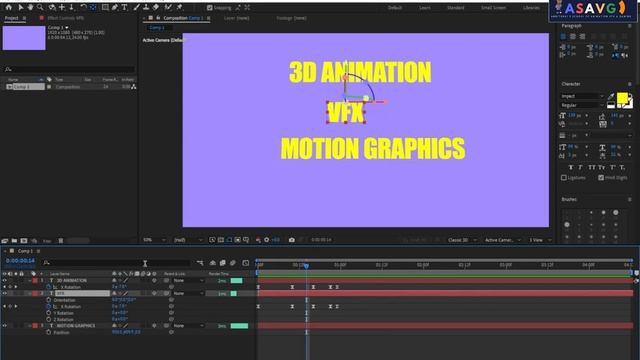Select the Small Screen workspace
The image size is (640, 360).
pos(493,8)
